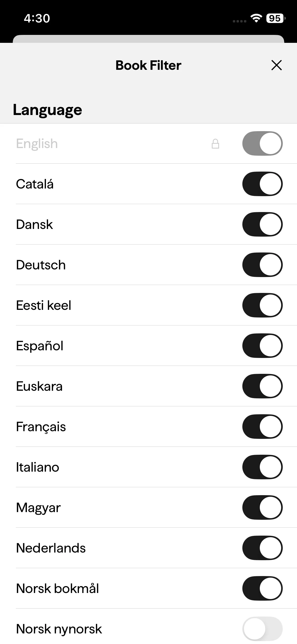297x644 pixels.
Task: Tap the battery indicator in status bar
Action: (275, 18)
